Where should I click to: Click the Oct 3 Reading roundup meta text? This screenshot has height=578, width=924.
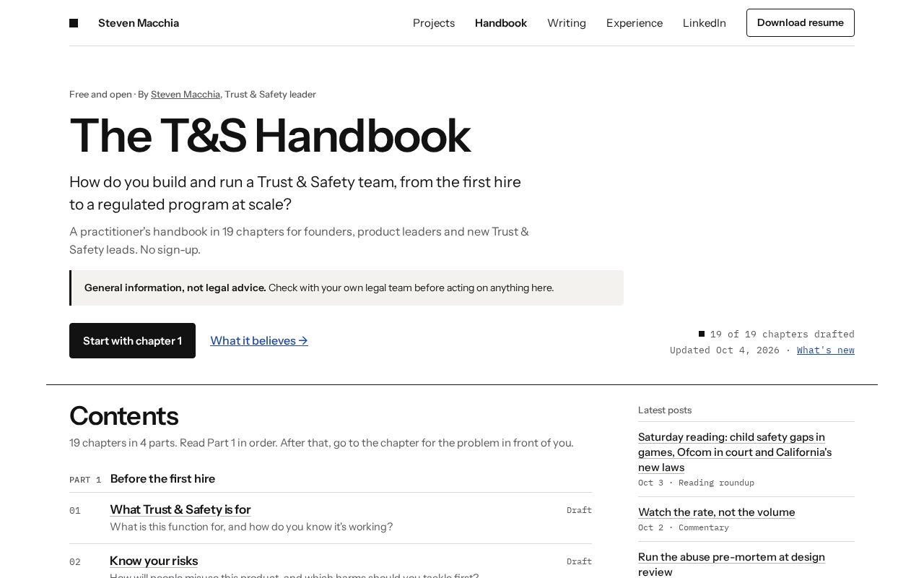point(696,483)
